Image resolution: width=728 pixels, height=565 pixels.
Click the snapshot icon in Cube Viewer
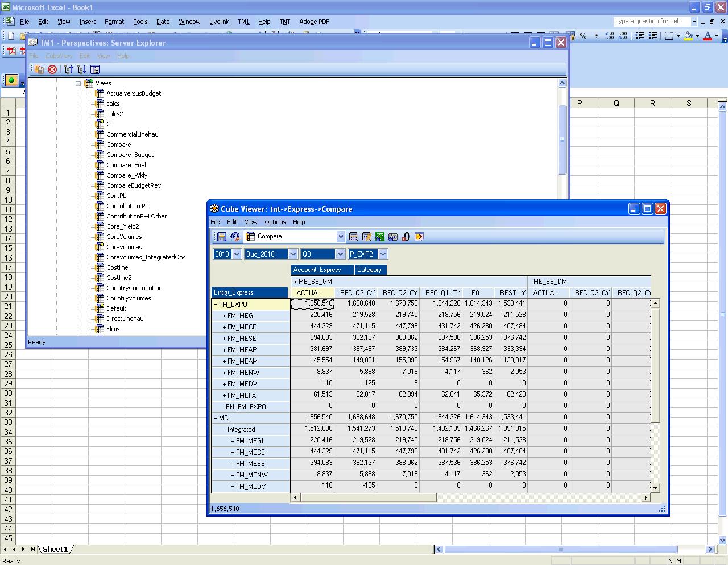(x=393, y=237)
